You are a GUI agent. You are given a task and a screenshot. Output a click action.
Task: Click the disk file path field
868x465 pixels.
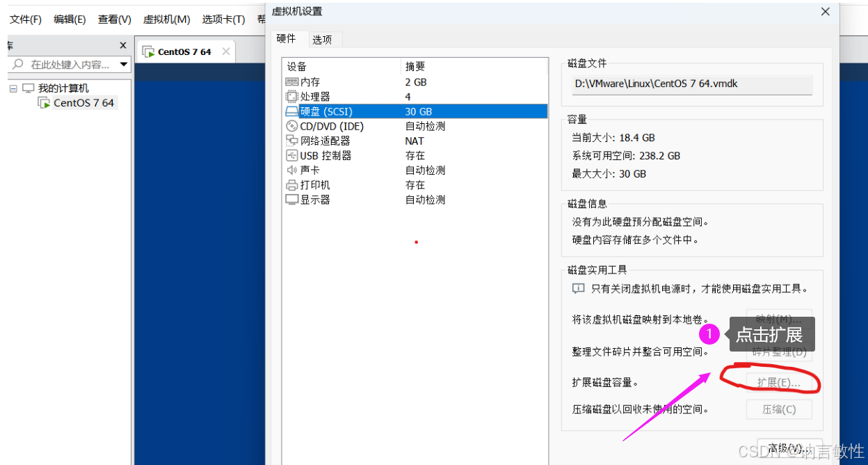point(691,84)
